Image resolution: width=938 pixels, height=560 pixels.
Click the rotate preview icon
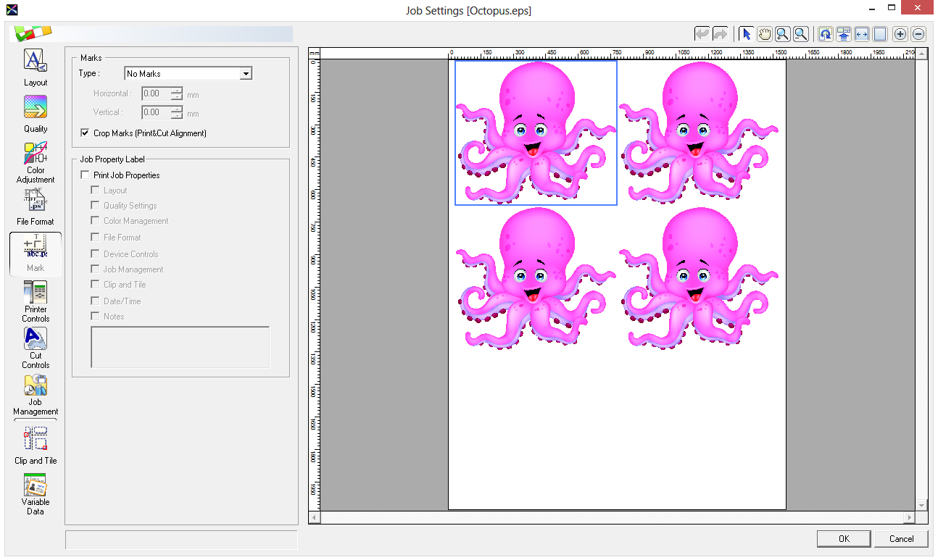tap(825, 34)
